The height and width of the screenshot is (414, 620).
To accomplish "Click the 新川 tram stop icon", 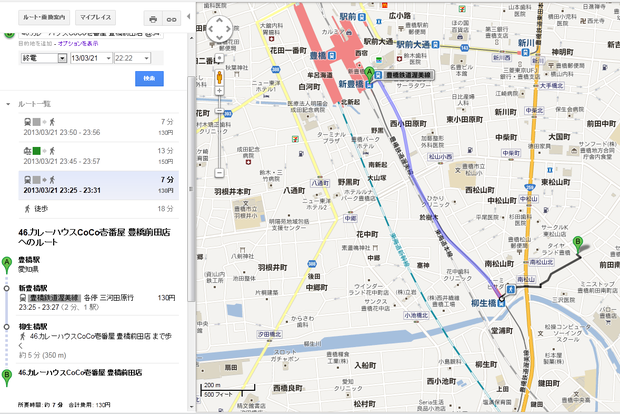I will 526,52.
